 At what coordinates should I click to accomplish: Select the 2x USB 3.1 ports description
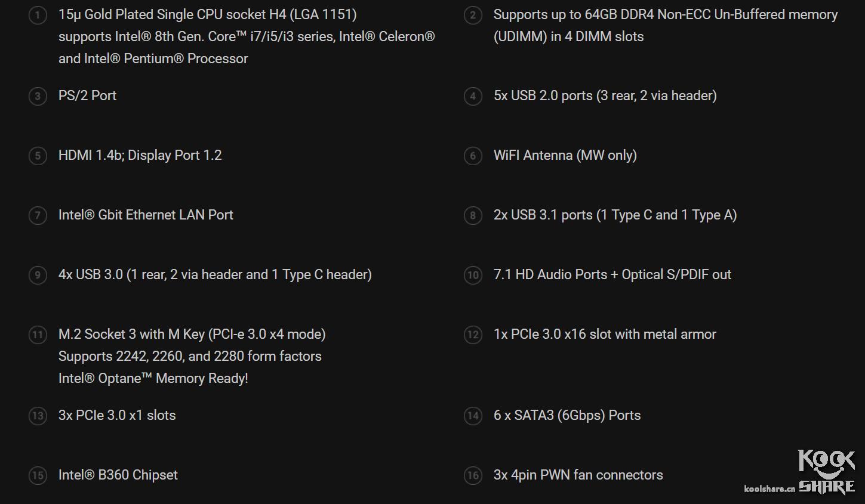tap(615, 215)
